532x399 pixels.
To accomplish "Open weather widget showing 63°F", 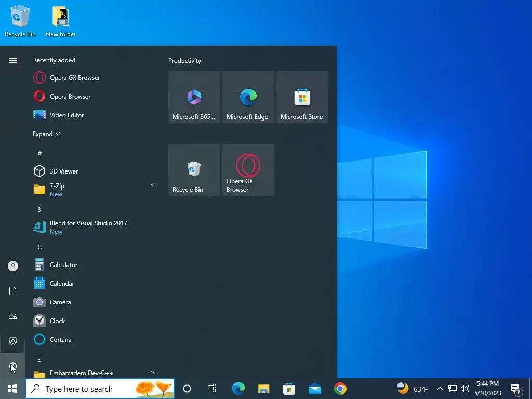I will 412,389.
